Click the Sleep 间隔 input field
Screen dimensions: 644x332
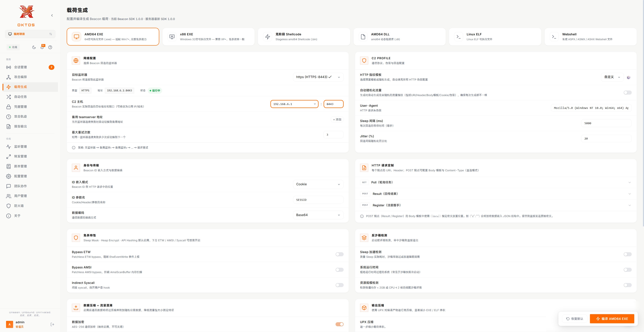[x=606, y=123]
